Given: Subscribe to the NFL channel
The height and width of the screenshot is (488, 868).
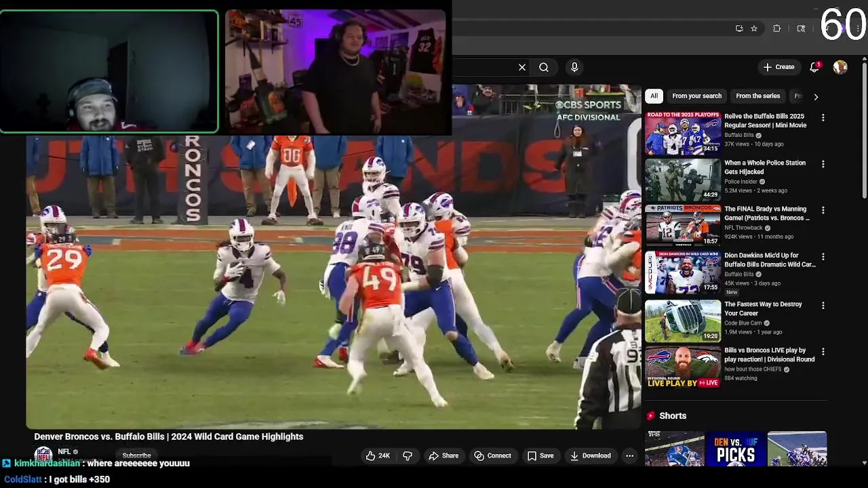Looking at the screenshot, I should click(136, 455).
